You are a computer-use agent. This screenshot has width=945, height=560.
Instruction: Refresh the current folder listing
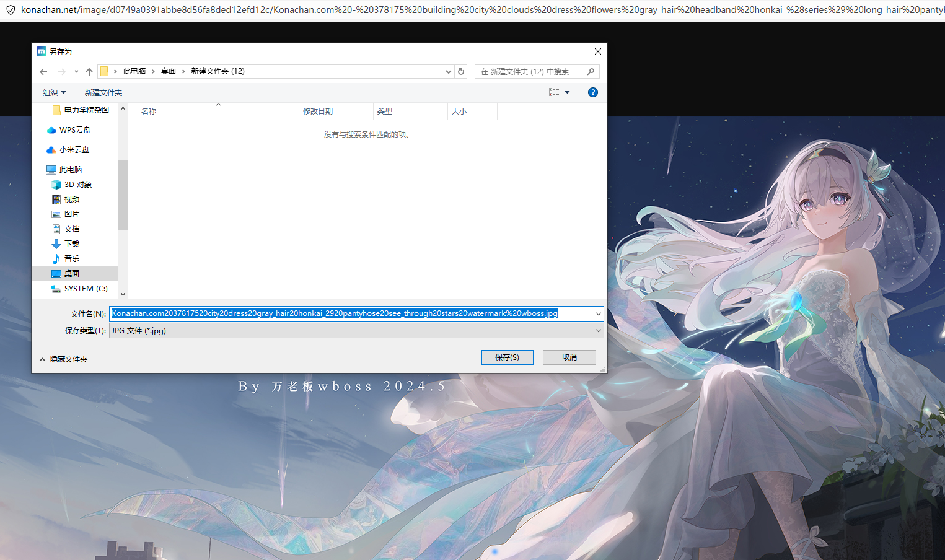click(x=461, y=72)
